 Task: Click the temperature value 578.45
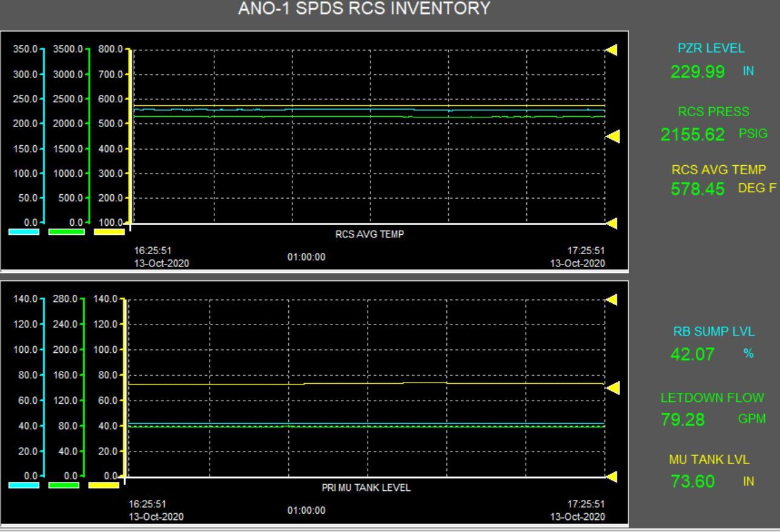698,189
